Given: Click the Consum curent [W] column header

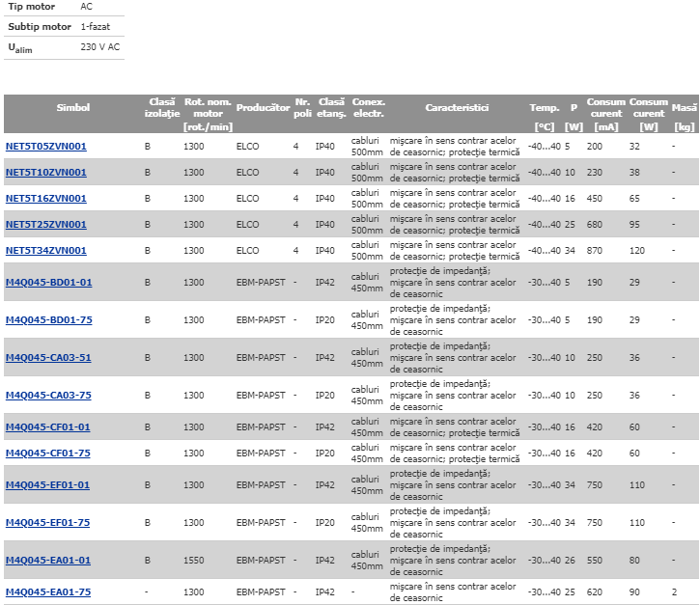Looking at the screenshot, I should coord(648,114).
